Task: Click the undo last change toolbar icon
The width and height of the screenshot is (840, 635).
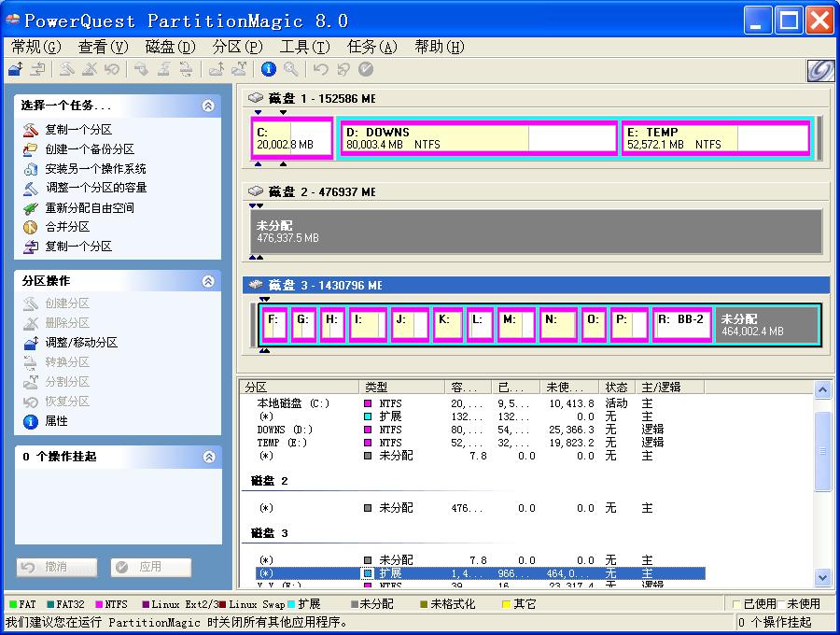Action: (x=320, y=69)
